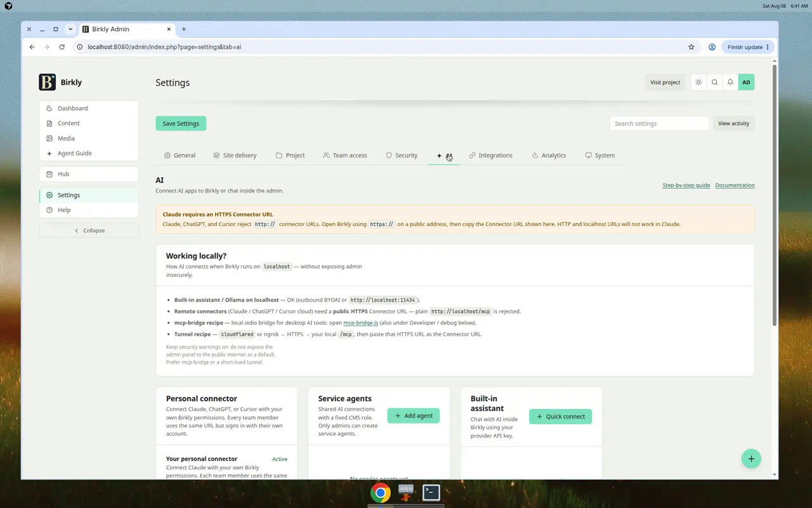The width and height of the screenshot is (812, 508).
Task: Switch to the Site delivery tab
Action: click(x=235, y=156)
